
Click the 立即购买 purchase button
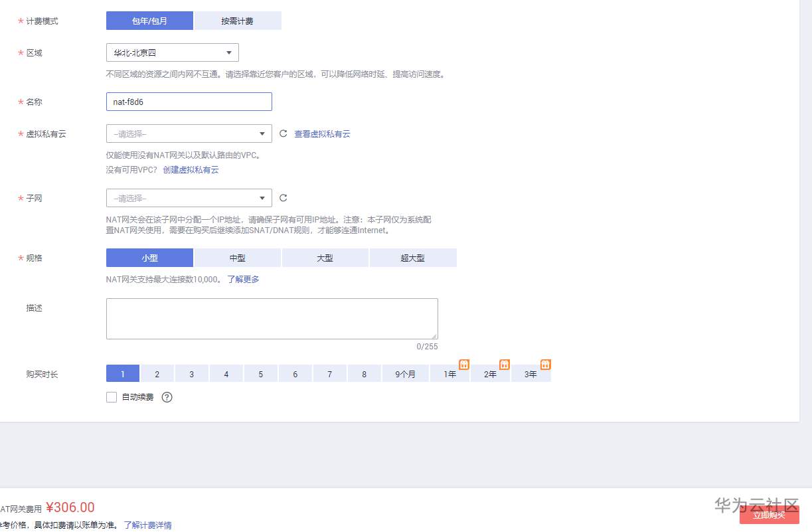770,514
